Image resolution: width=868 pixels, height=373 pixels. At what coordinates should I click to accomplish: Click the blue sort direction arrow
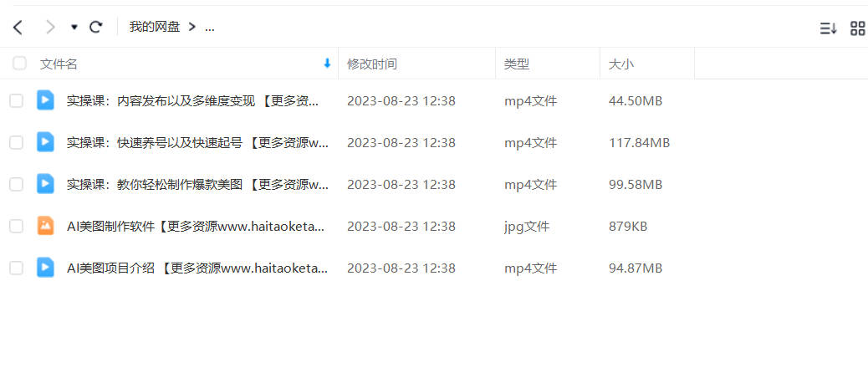coord(327,64)
